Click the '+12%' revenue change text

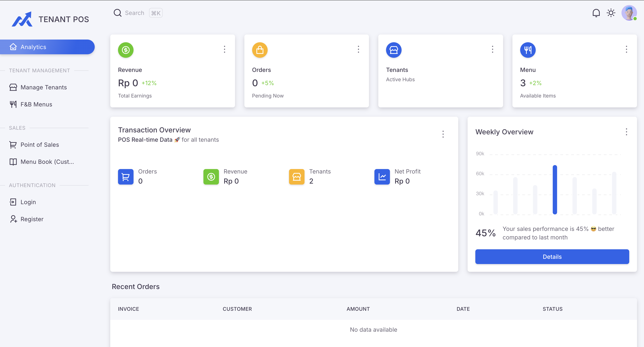(x=149, y=83)
